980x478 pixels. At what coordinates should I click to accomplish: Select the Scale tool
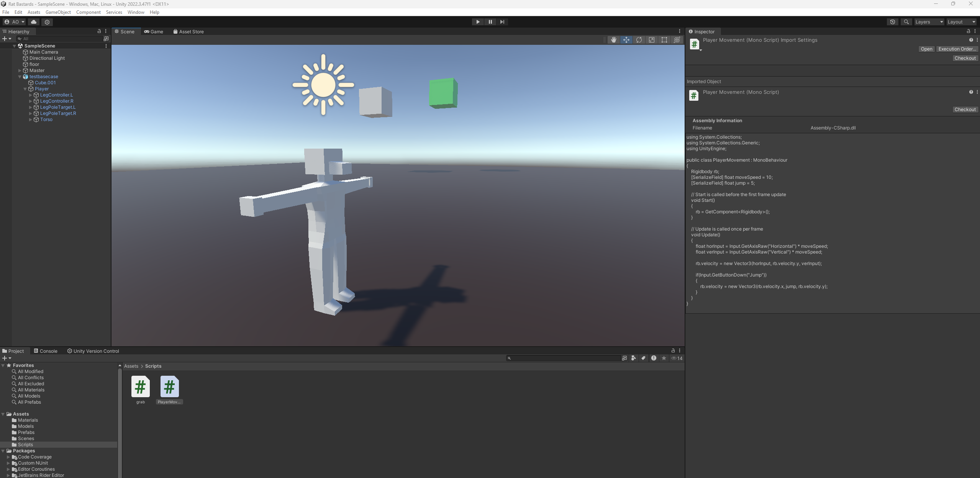(x=652, y=39)
